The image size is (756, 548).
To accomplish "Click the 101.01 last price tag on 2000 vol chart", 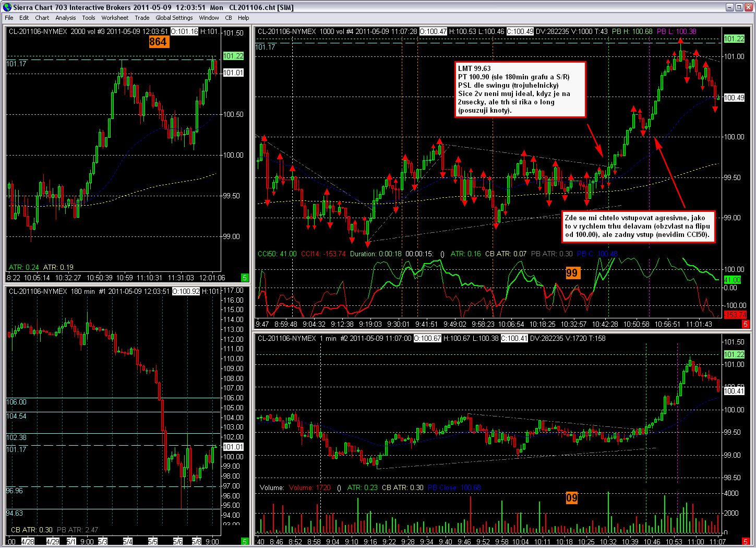I will 233,73.
